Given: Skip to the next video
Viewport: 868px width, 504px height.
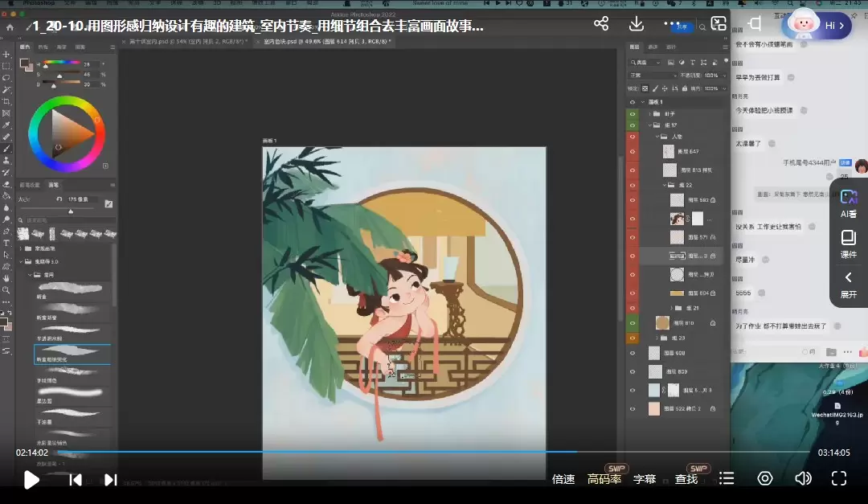Looking at the screenshot, I should point(110,480).
